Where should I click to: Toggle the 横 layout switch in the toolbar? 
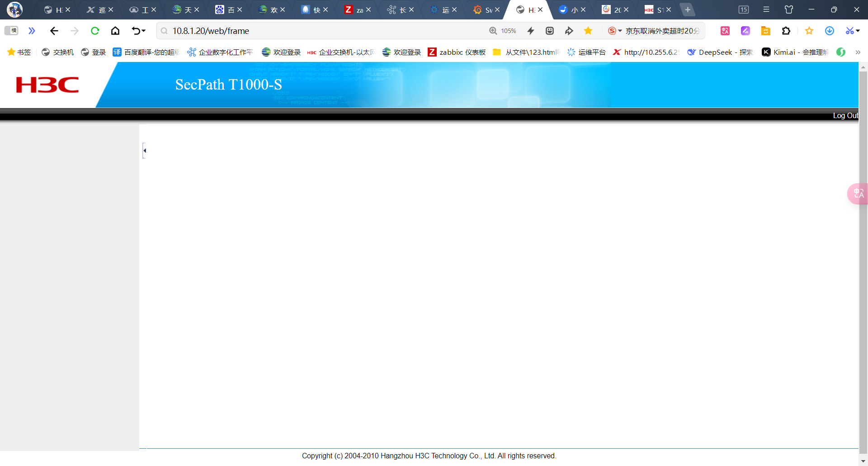[11, 31]
